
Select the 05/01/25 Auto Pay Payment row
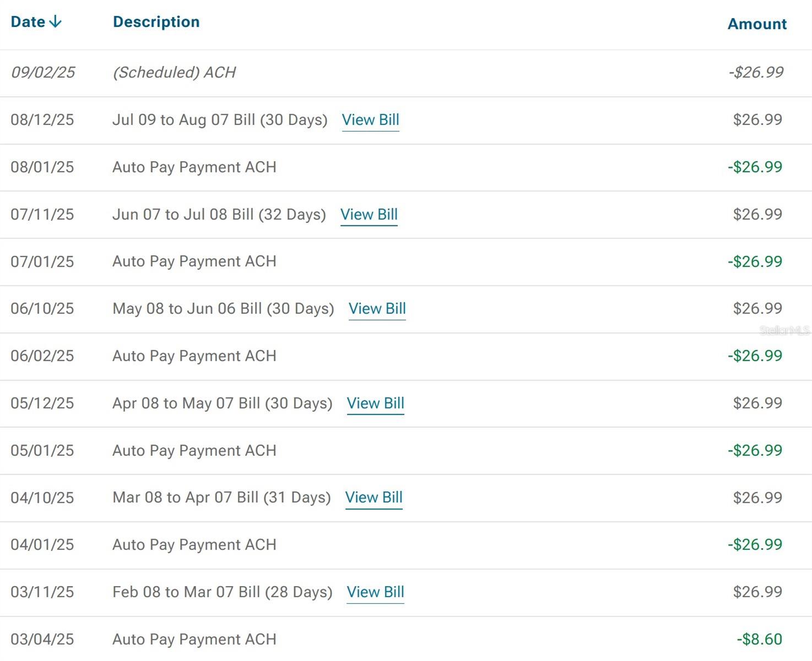point(194,451)
